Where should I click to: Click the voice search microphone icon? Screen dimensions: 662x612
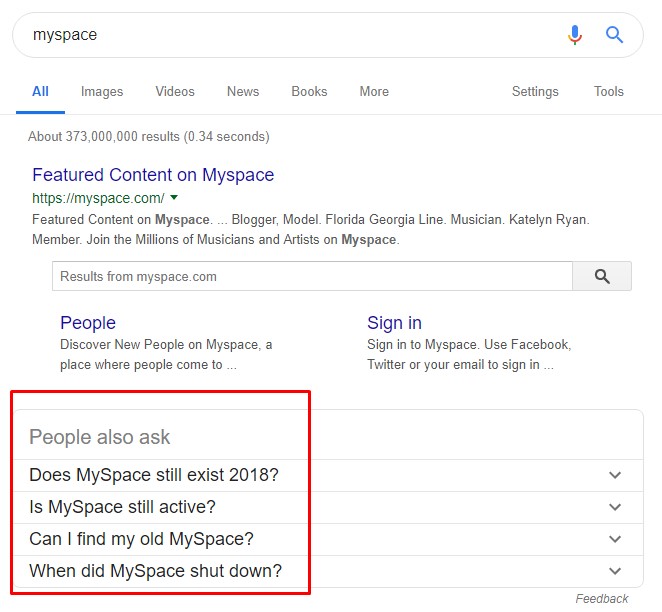coord(574,35)
